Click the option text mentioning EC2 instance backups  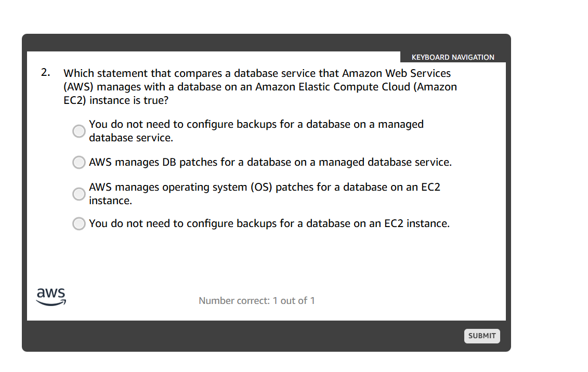click(x=269, y=223)
